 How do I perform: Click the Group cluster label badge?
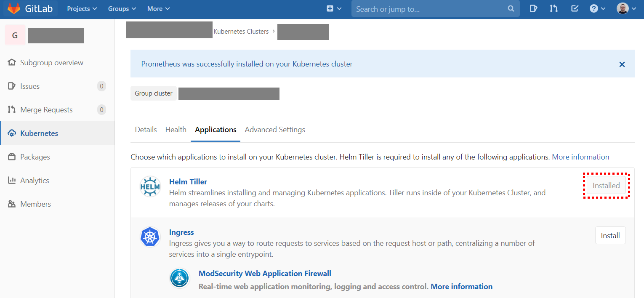154,93
